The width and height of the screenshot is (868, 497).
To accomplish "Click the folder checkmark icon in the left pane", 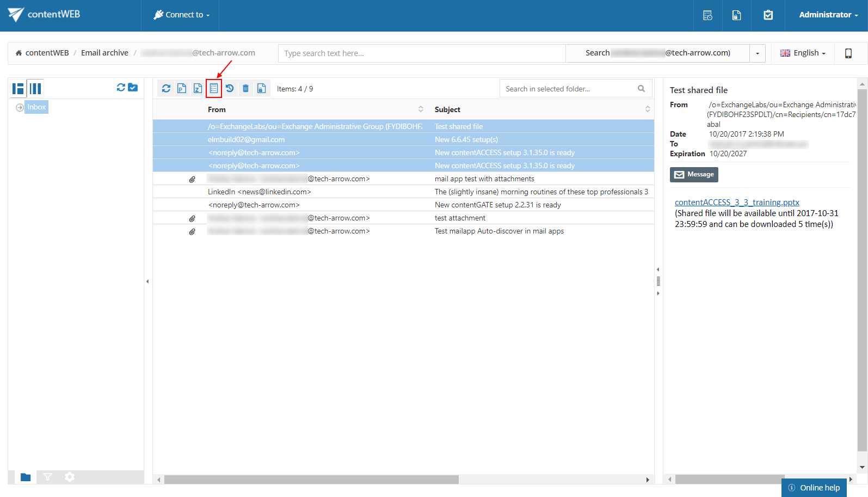I will pyautogui.click(x=133, y=87).
